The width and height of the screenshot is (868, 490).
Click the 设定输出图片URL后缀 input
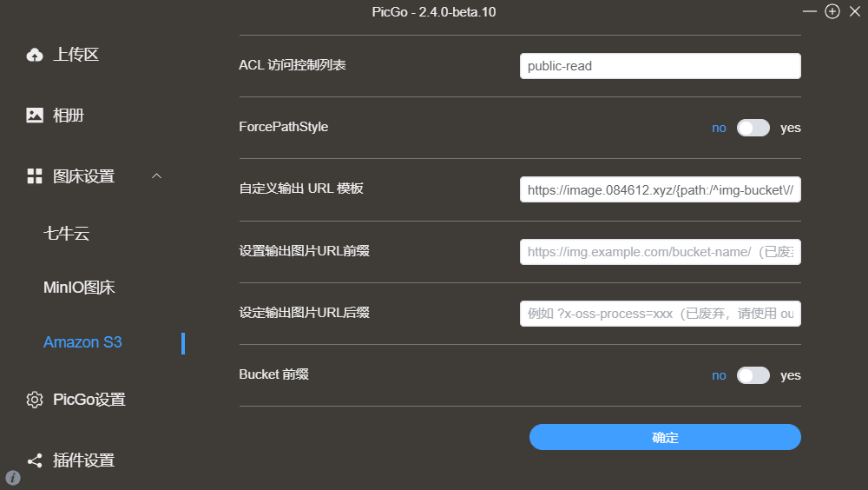tap(660, 314)
